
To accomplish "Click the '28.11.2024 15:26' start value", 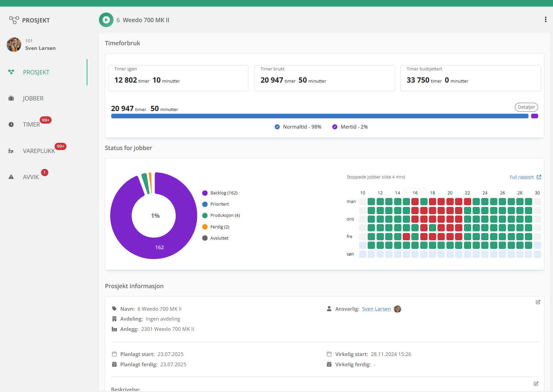I will [x=391, y=354].
